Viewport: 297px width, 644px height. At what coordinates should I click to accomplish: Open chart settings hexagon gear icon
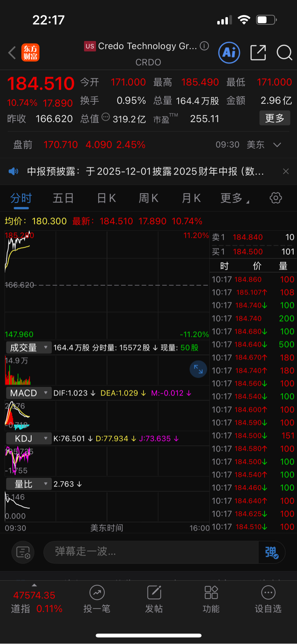[x=276, y=198]
